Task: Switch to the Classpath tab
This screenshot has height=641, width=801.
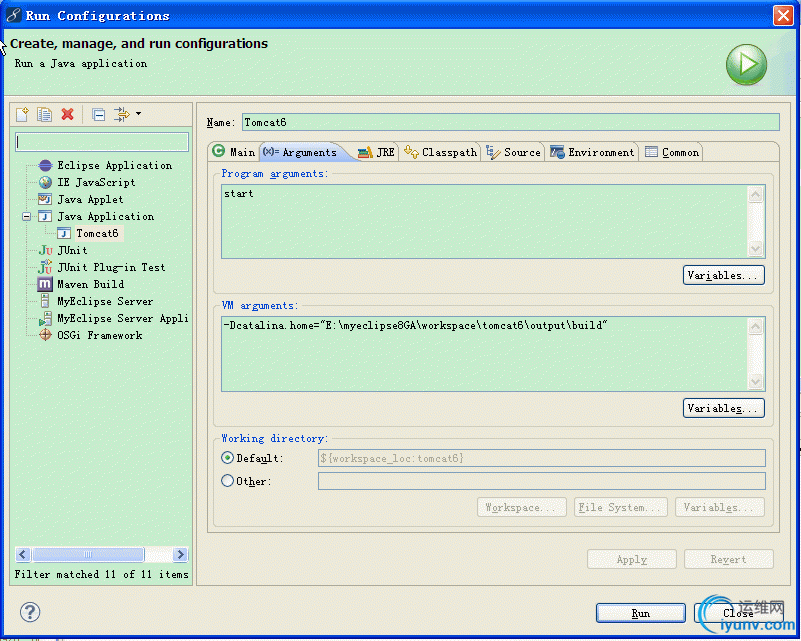Action: pos(440,152)
